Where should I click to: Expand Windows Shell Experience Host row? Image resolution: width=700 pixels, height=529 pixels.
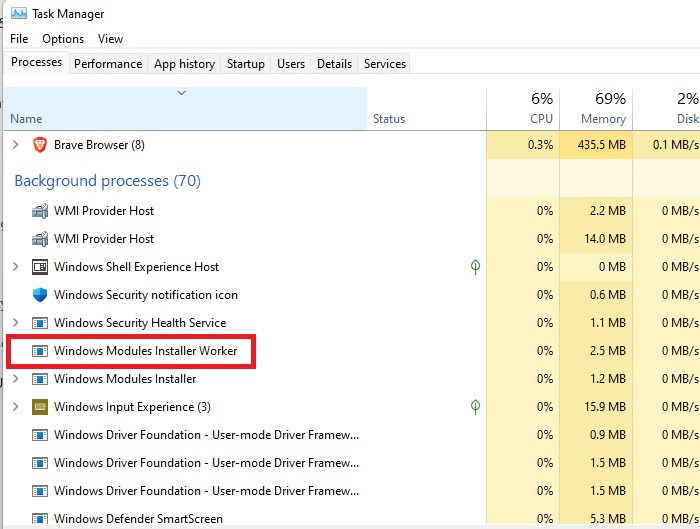pos(16,267)
